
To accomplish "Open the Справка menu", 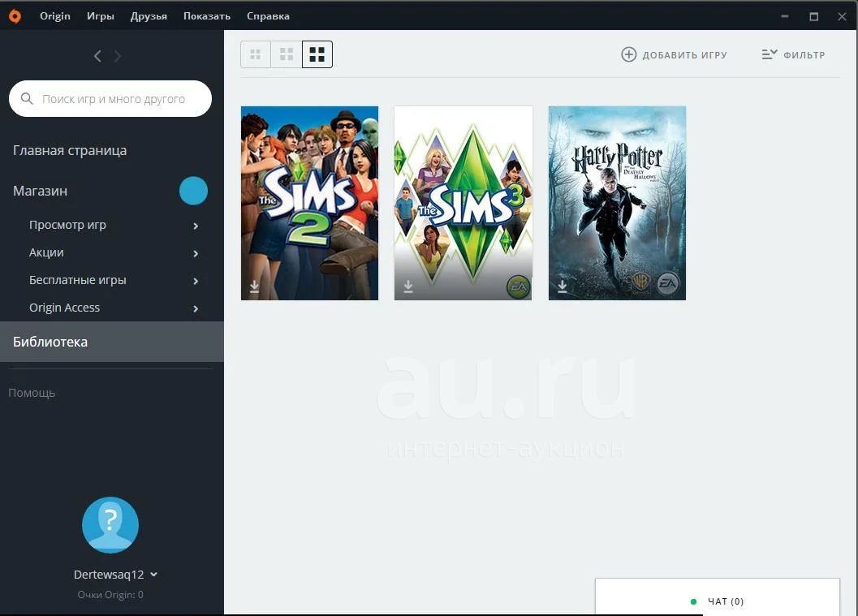I will click(268, 16).
